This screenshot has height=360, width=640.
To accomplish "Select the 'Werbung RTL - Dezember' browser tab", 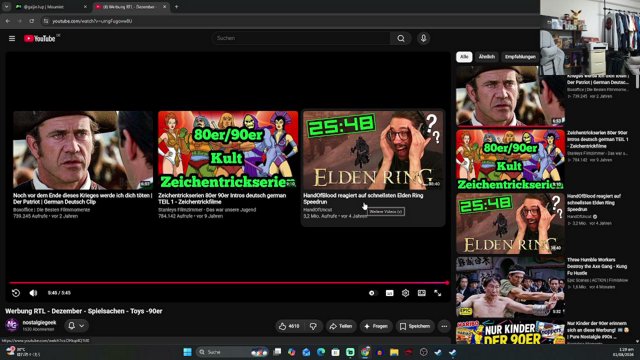I will (129, 7).
